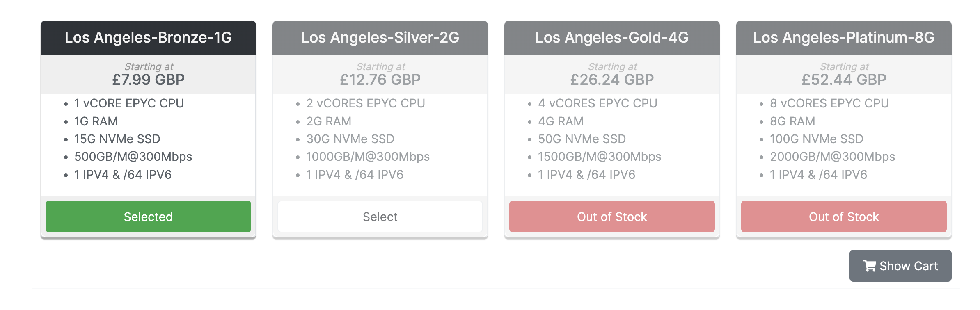Screen dimensions: 980x310
Task: Click the Los Angeles-Platinum-8G header
Action: (843, 37)
